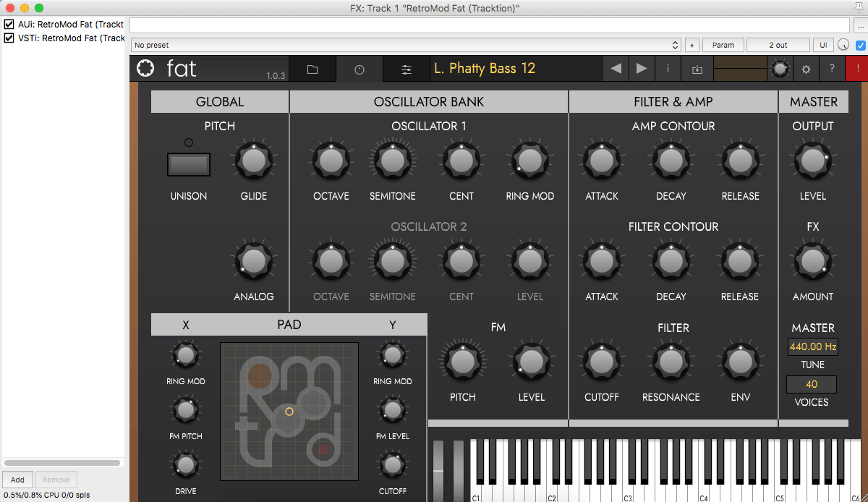Click the Add button
The height and width of the screenshot is (502, 868).
click(17, 480)
